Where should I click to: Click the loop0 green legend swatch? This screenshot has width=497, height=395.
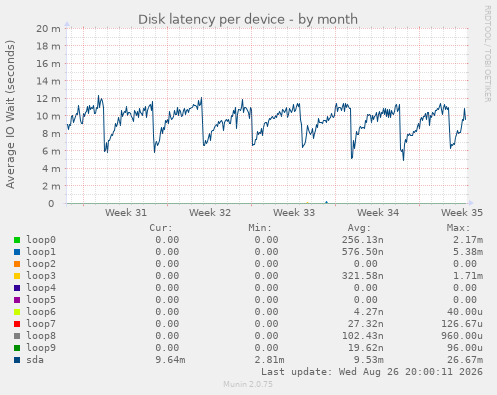tap(17, 240)
